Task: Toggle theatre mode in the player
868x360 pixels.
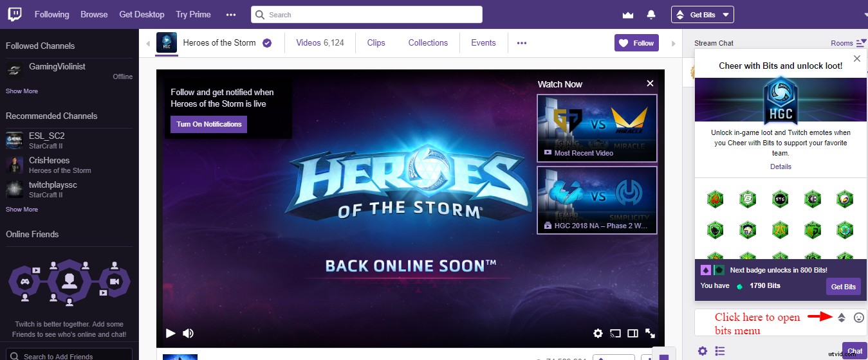Action: coord(633,333)
